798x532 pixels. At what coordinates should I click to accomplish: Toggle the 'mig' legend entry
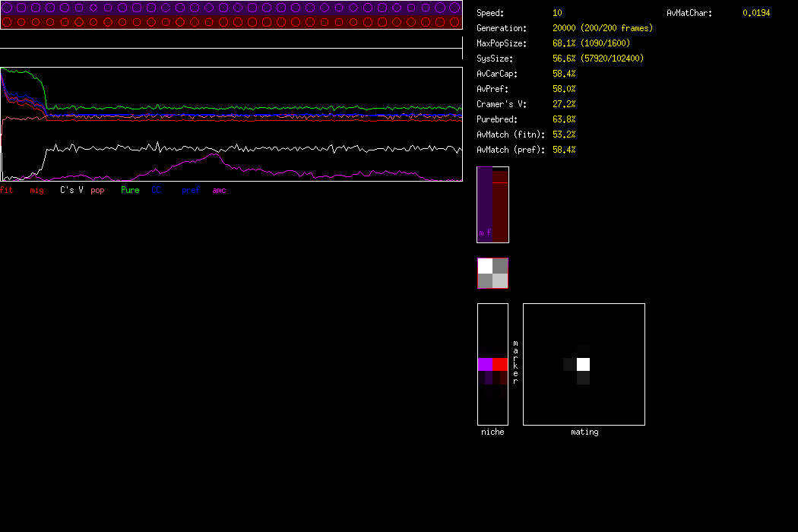[x=36, y=190]
